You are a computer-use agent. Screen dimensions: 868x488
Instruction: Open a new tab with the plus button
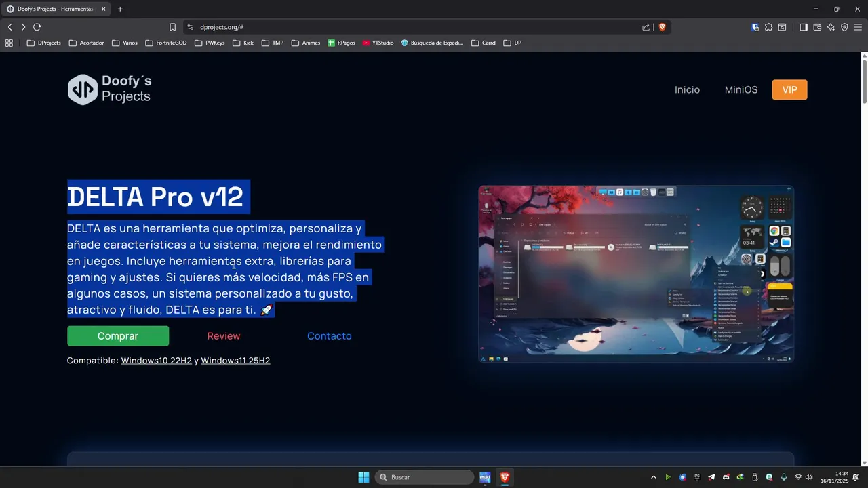click(120, 9)
